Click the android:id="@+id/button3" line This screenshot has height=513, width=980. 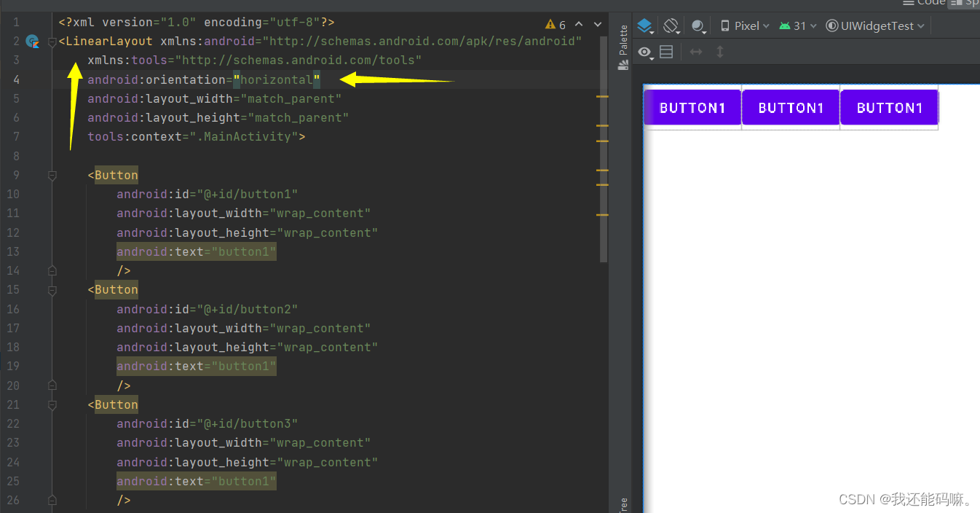pyautogui.click(x=208, y=423)
